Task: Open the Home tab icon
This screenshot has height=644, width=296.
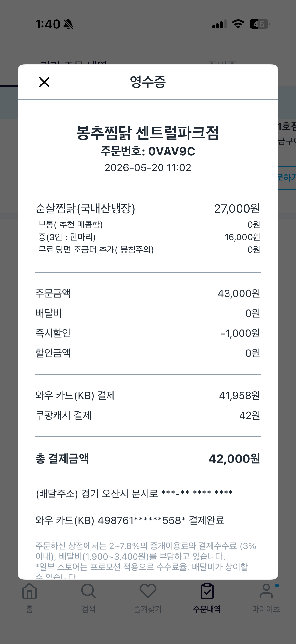Action: pyautogui.click(x=29, y=591)
